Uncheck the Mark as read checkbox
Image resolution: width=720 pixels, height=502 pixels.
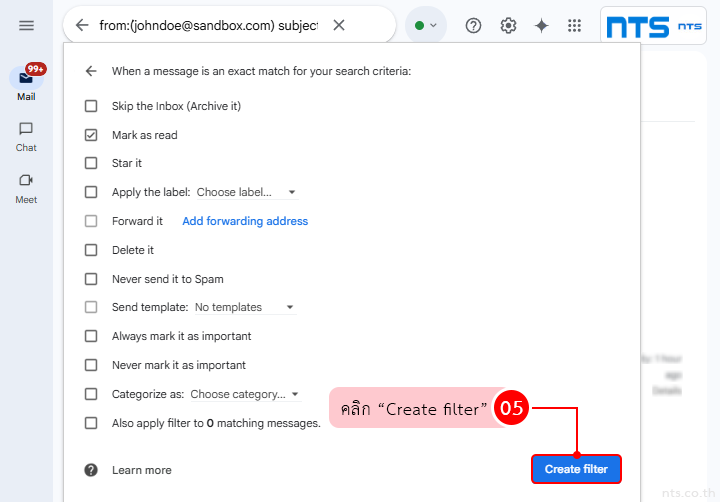91,135
